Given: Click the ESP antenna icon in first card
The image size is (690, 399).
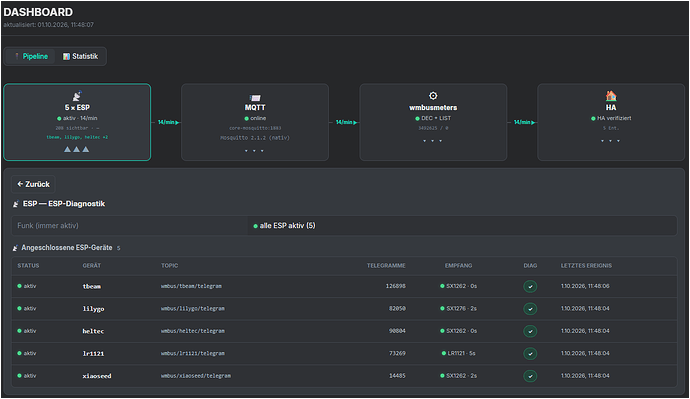Looking at the screenshot, I should [77, 96].
